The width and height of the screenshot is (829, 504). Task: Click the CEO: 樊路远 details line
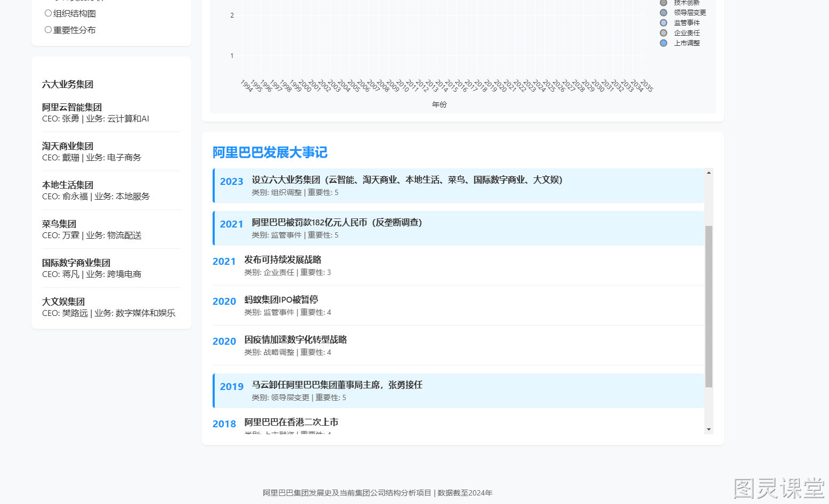109,313
